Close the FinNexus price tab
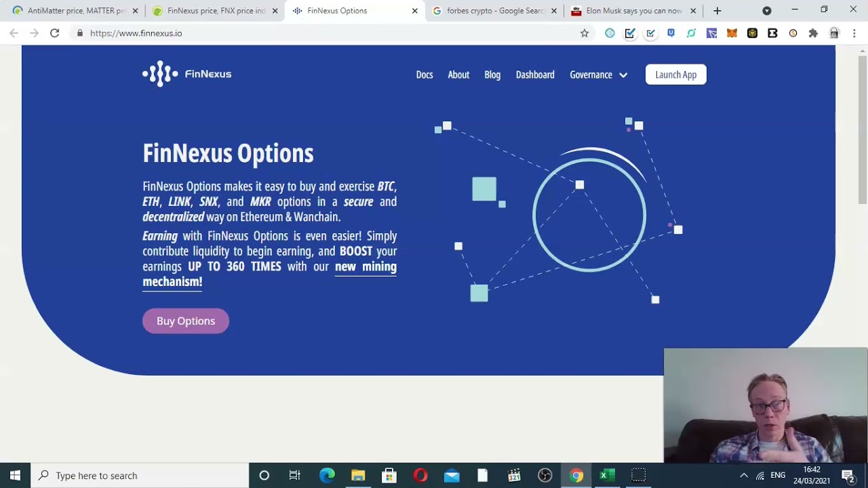Viewport: 868px width, 488px height. click(x=275, y=11)
